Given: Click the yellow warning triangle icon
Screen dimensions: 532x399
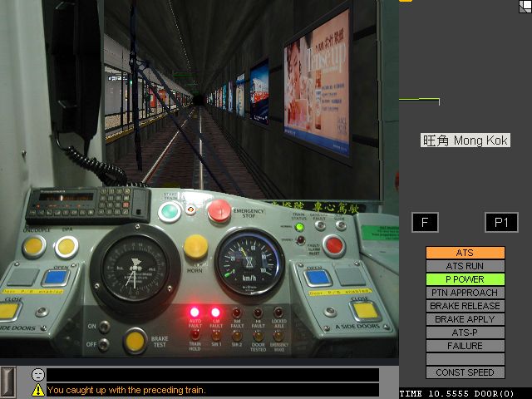Looking at the screenshot, I should (38, 390).
